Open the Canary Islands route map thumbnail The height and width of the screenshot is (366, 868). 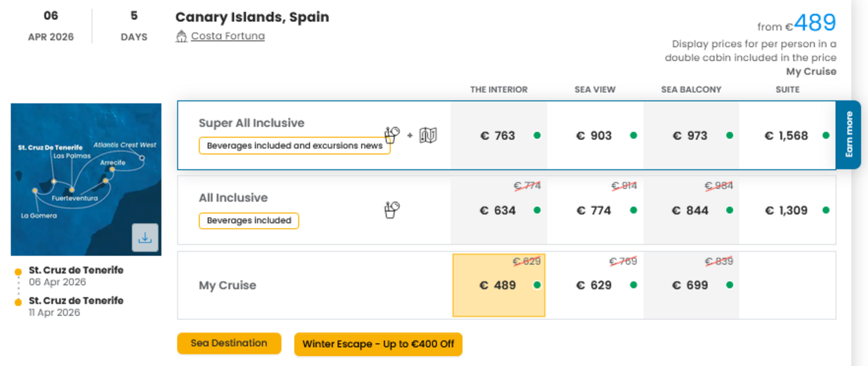pyautogui.click(x=86, y=179)
